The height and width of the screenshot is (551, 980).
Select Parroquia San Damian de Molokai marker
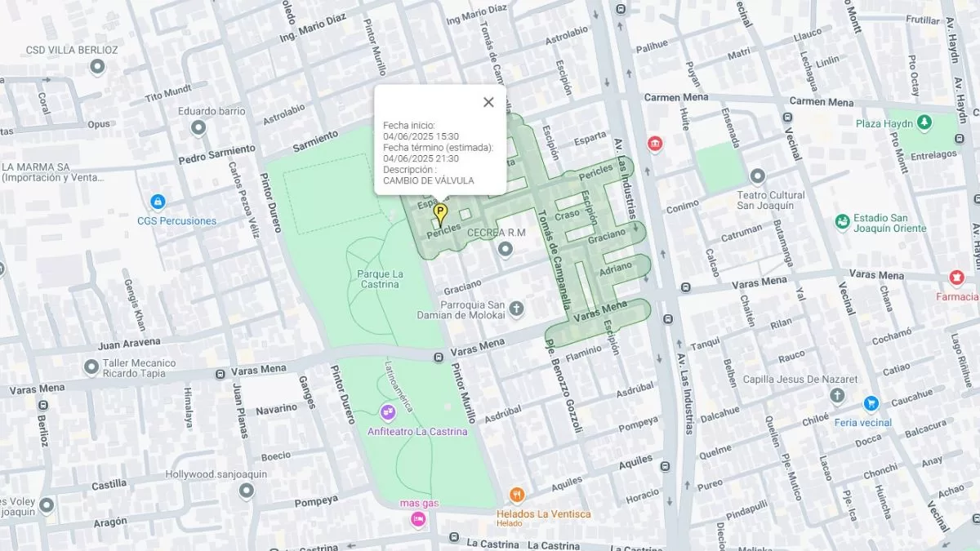coord(516,309)
